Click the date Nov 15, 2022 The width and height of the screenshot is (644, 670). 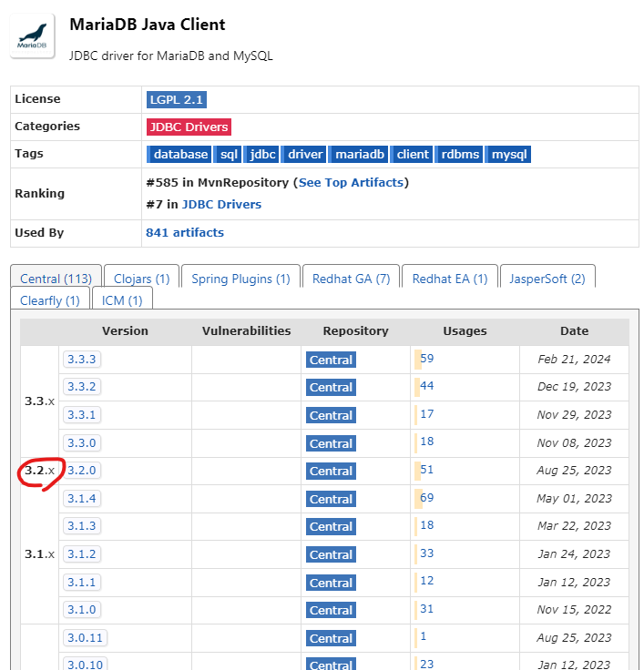point(574,609)
